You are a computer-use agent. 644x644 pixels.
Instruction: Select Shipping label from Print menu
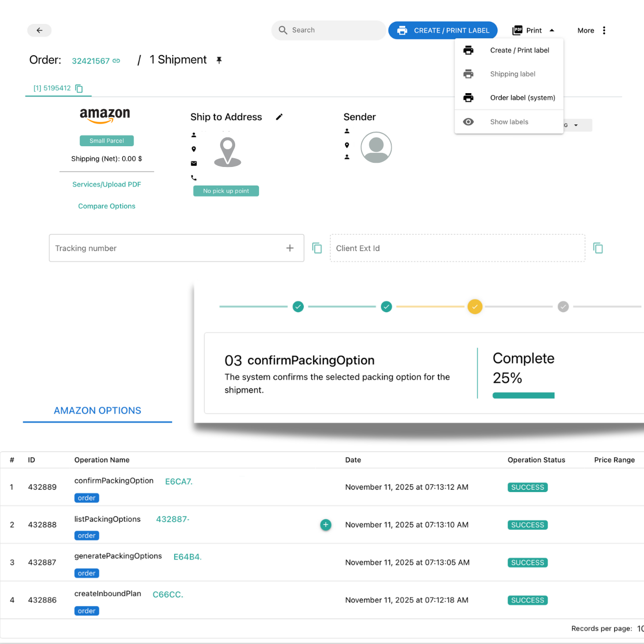point(512,74)
